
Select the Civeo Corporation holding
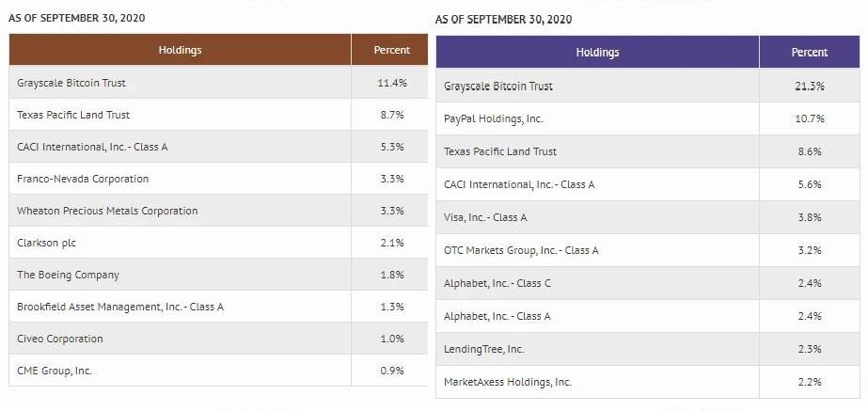(x=60, y=339)
